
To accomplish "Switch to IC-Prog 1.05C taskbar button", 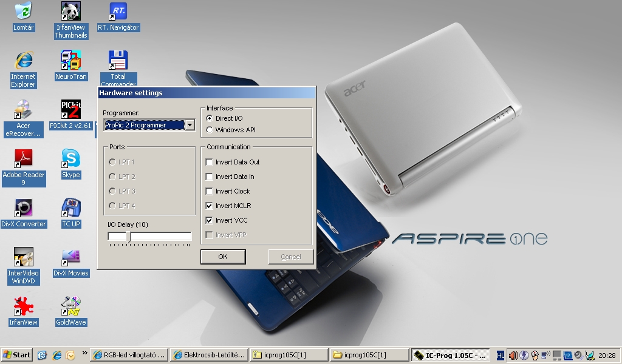I will (450, 355).
